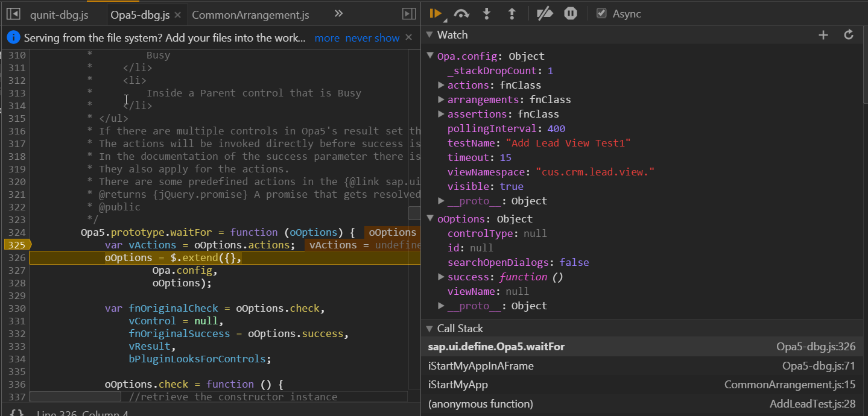Deactivate all breakpoints
The height and width of the screenshot is (416, 868).
pos(545,13)
